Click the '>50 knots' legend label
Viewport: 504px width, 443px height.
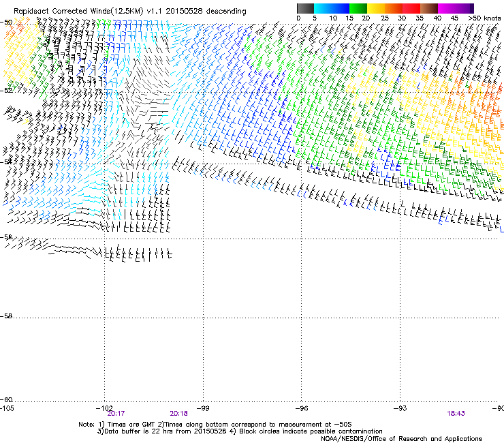[x=484, y=18]
